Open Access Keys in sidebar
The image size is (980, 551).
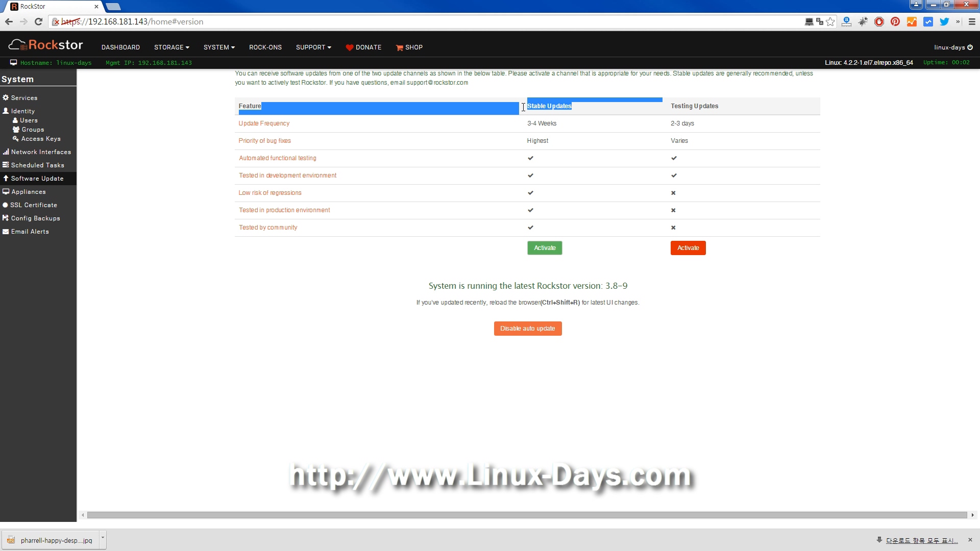point(37,139)
